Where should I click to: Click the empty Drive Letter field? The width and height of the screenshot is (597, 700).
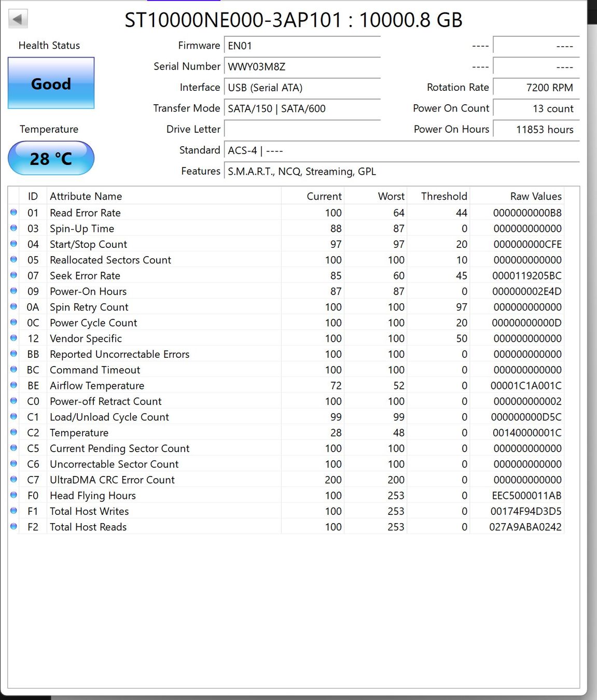(x=302, y=130)
